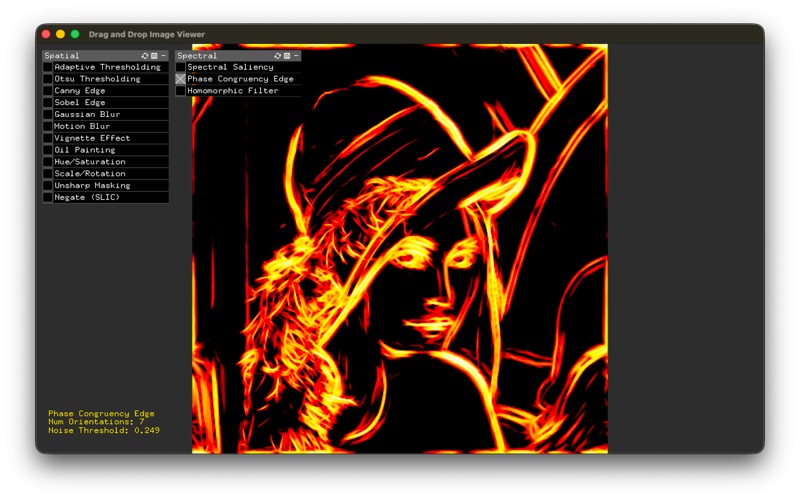This screenshot has width=800, height=500.
Task: Enable the Otsu Thresholding checkbox
Action: 48,79
